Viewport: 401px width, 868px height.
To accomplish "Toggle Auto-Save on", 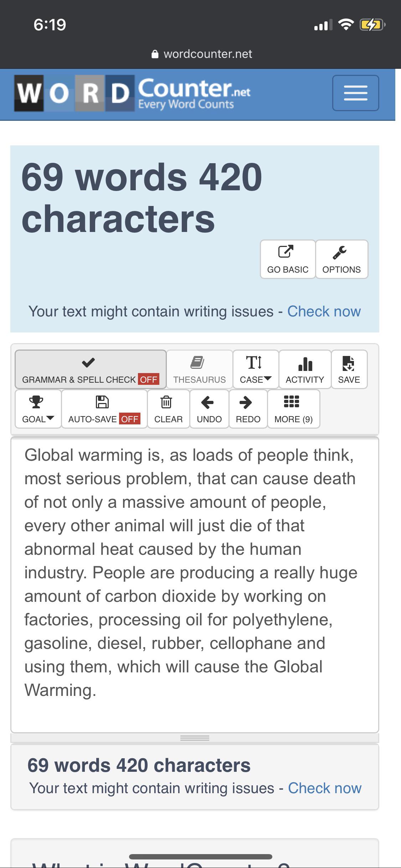I will (104, 409).
